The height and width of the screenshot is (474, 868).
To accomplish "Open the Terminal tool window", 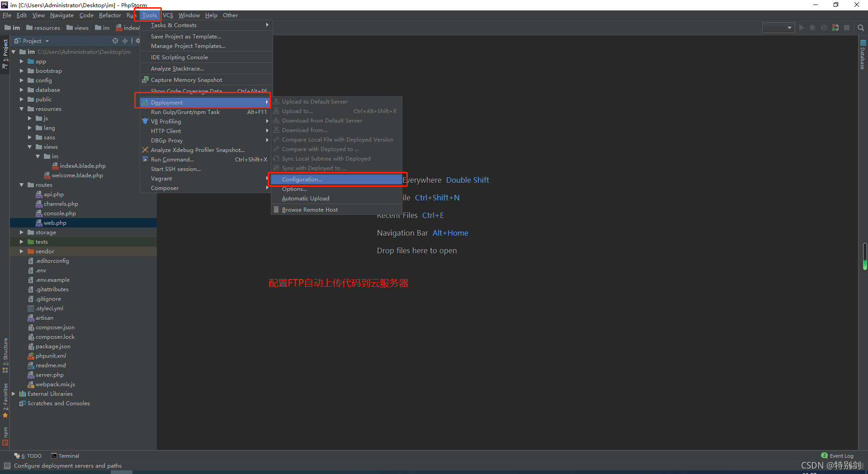I will tap(65, 456).
